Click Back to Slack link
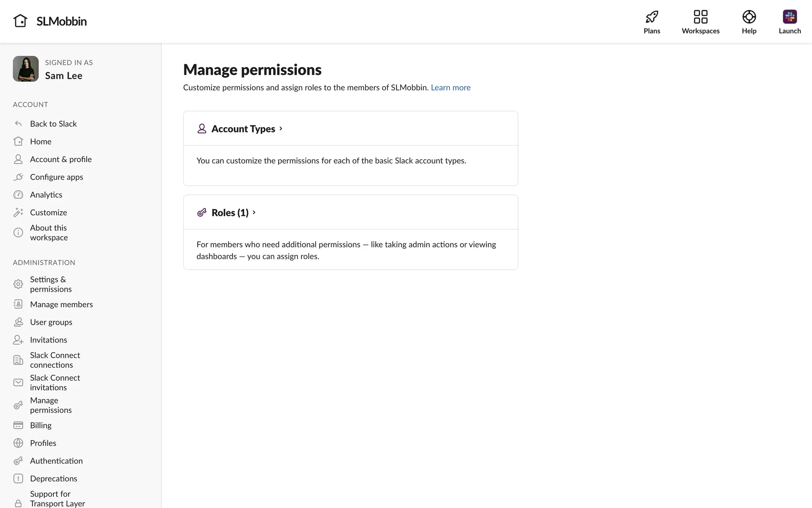This screenshot has height=508, width=812. tap(53, 124)
